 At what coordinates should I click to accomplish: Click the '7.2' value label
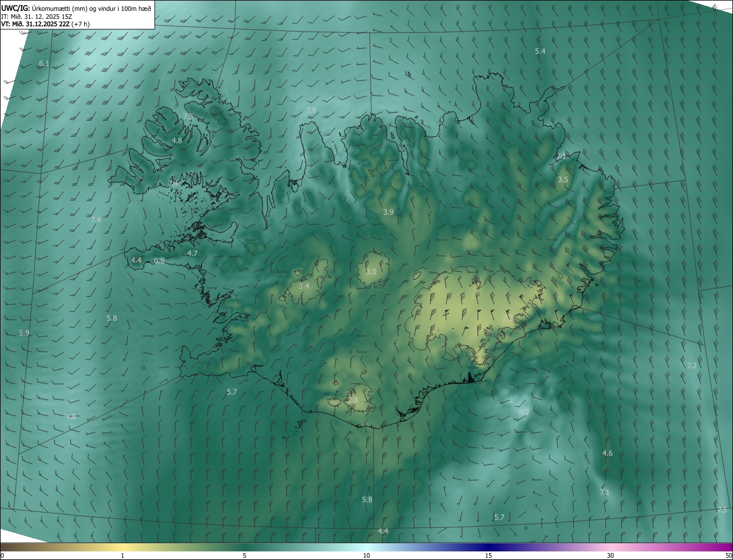(692, 366)
